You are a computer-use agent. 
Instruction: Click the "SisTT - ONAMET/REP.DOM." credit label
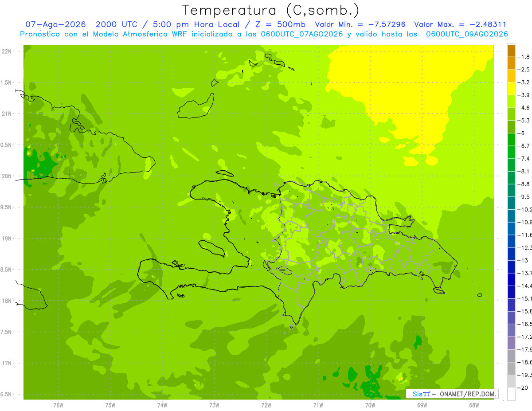[x=452, y=394]
